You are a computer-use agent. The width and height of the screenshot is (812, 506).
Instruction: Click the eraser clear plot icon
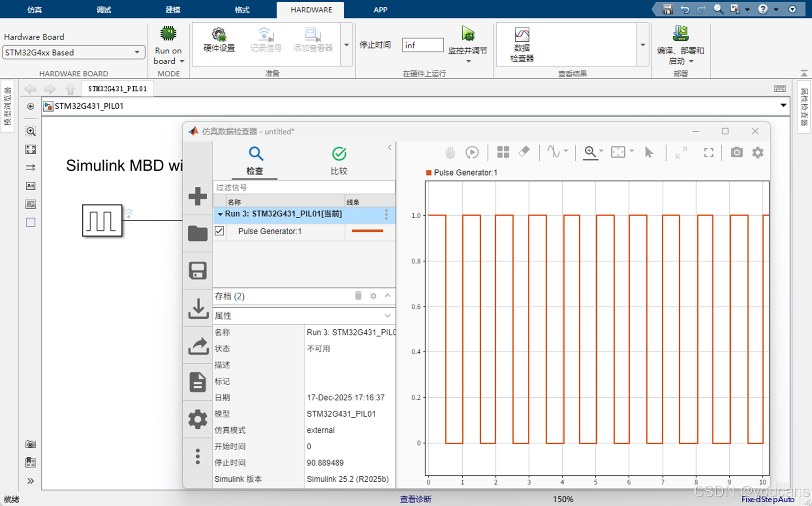click(x=524, y=152)
